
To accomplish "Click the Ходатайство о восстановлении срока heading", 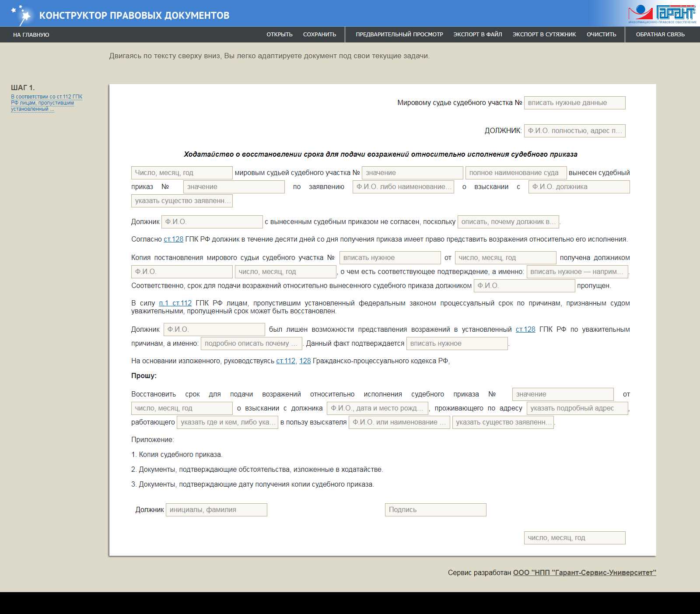I will 381,154.
